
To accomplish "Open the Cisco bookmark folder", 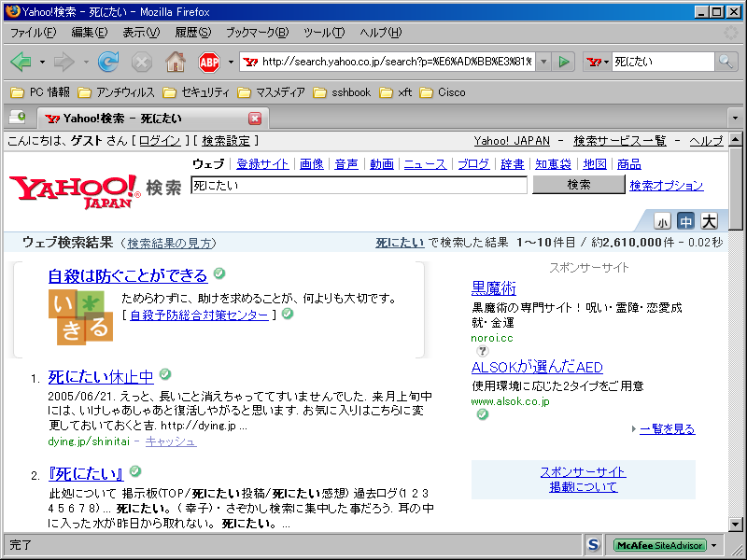I will click(443, 92).
